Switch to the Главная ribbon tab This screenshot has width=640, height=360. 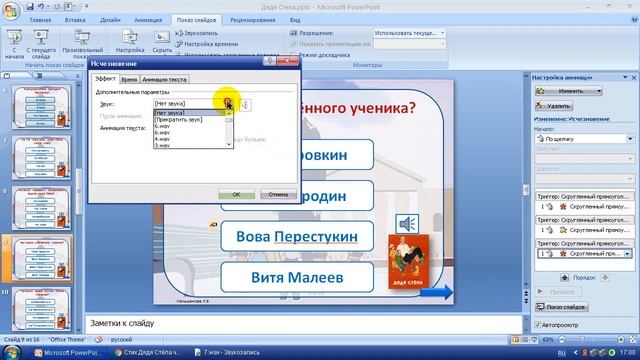click(x=40, y=20)
